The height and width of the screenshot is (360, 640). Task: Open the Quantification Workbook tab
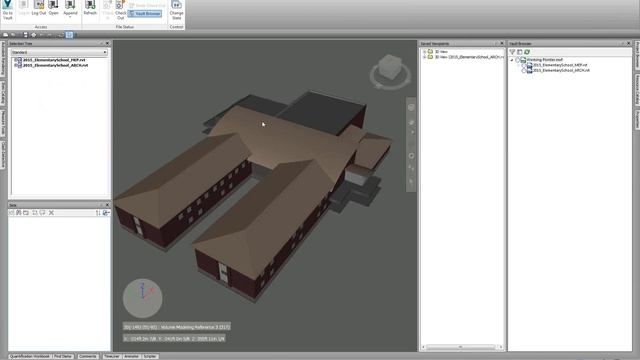tap(30, 356)
